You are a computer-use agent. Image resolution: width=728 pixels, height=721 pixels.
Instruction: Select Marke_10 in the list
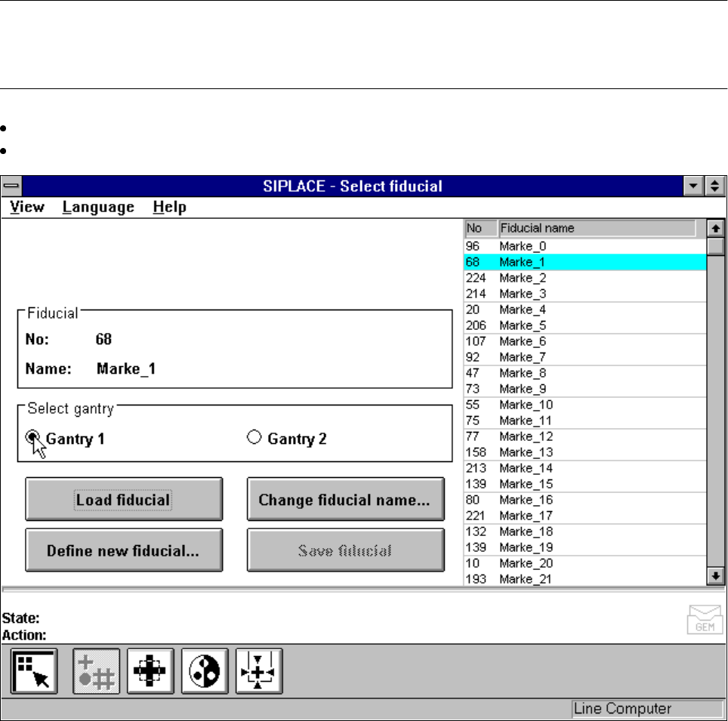[585, 405]
